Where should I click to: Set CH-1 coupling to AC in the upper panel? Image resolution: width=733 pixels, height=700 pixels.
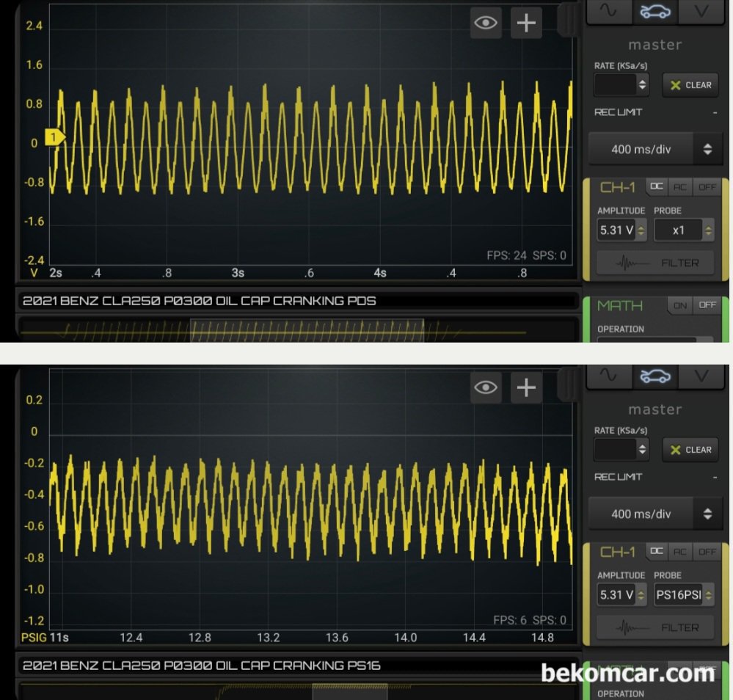click(679, 187)
